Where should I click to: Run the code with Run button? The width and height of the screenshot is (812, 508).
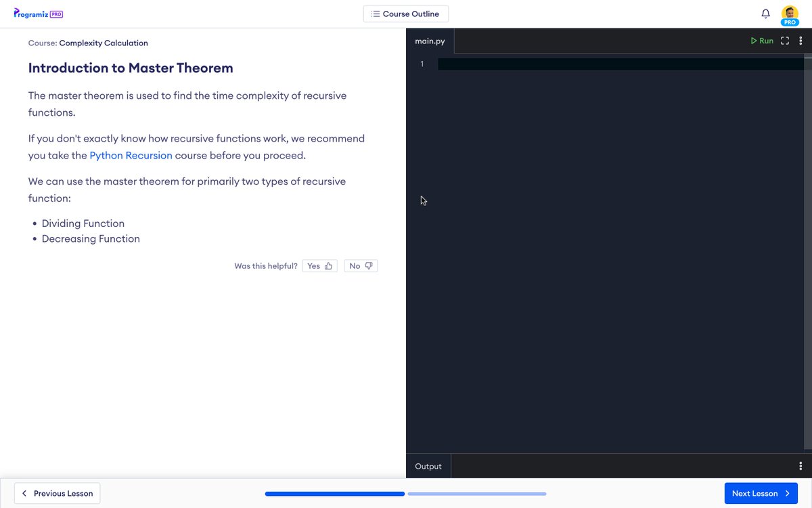pyautogui.click(x=762, y=41)
